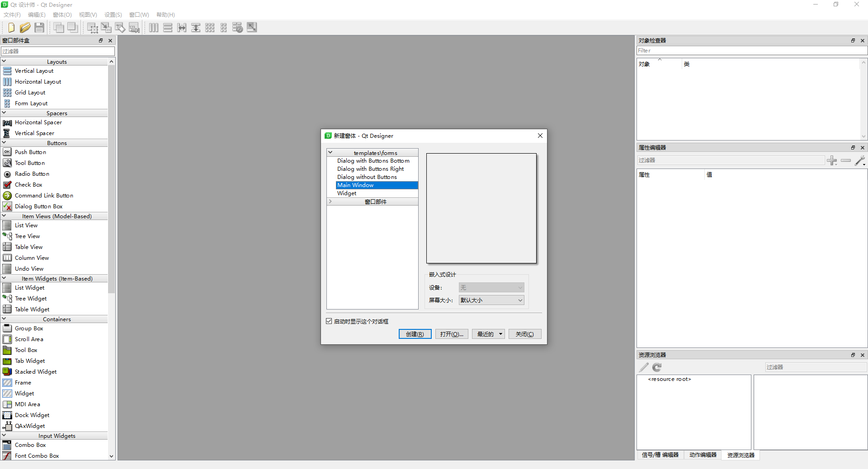The width and height of the screenshot is (868, 469).
Task: Click the reload icon in the resource browser
Action: 657,367
